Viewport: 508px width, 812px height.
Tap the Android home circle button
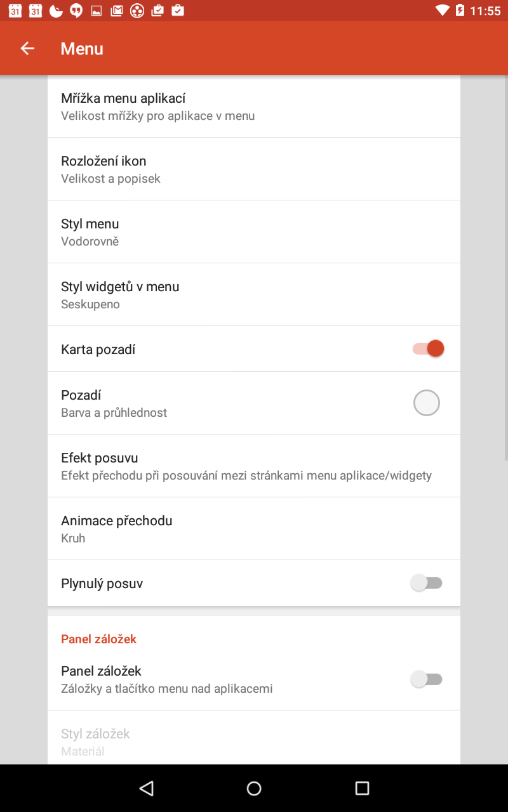pyautogui.click(x=254, y=788)
